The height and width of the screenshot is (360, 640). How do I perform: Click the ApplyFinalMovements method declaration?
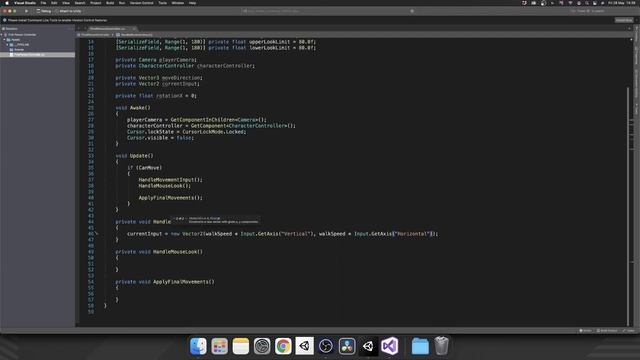point(164,282)
